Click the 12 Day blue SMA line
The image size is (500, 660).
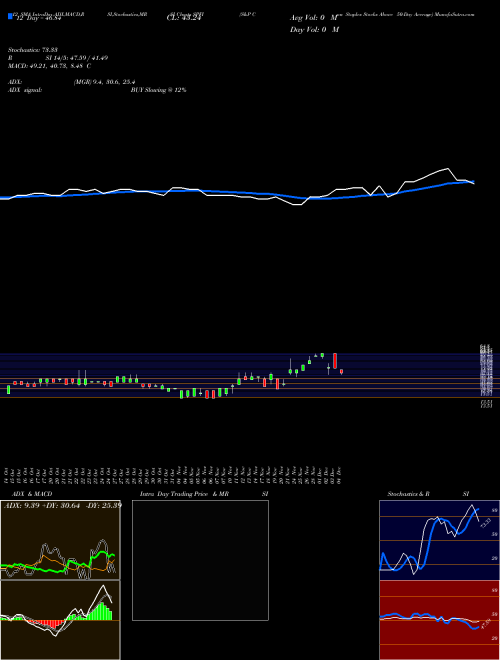[237, 192]
